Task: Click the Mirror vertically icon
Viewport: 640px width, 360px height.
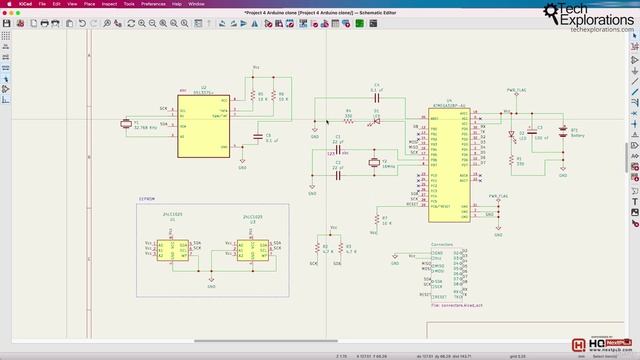Action: tap(244, 23)
